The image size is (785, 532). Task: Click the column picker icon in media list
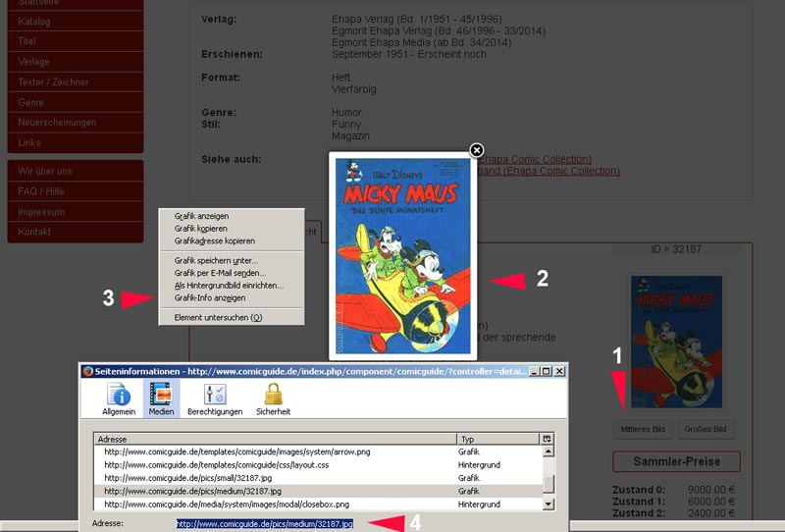click(x=547, y=439)
